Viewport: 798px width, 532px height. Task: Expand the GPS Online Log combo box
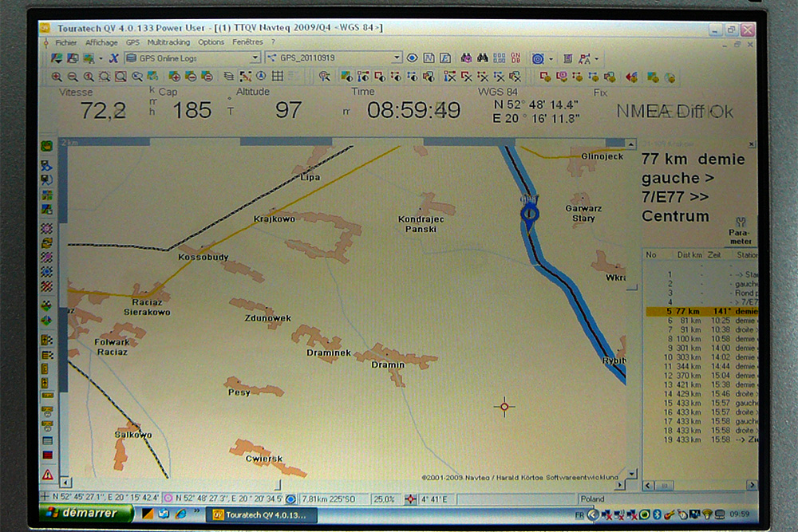point(255,58)
